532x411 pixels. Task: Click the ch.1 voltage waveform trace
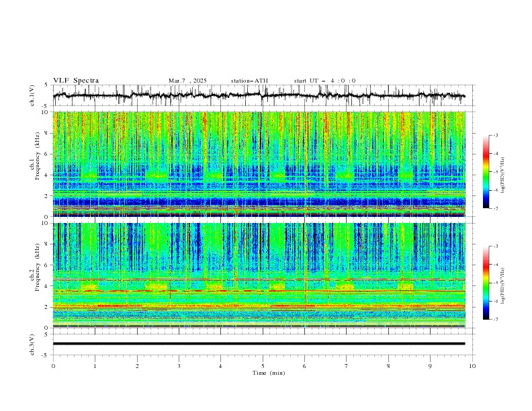click(259, 95)
